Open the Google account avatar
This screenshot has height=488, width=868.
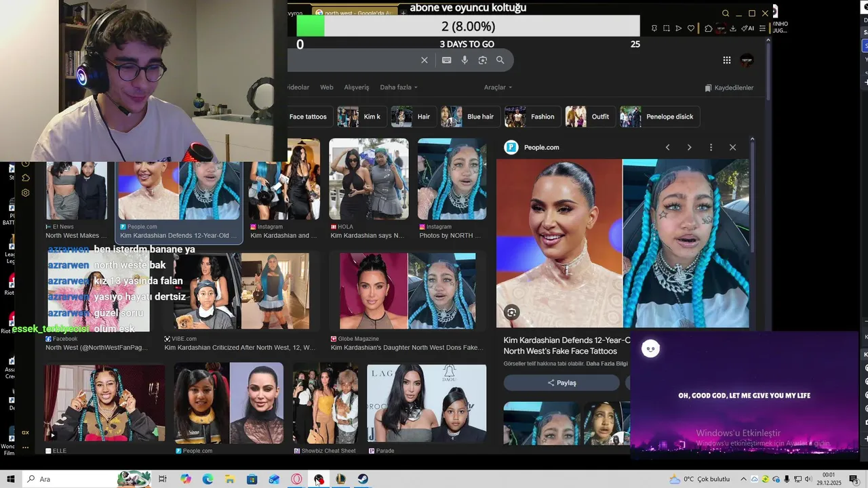pyautogui.click(x=747, y=60)
